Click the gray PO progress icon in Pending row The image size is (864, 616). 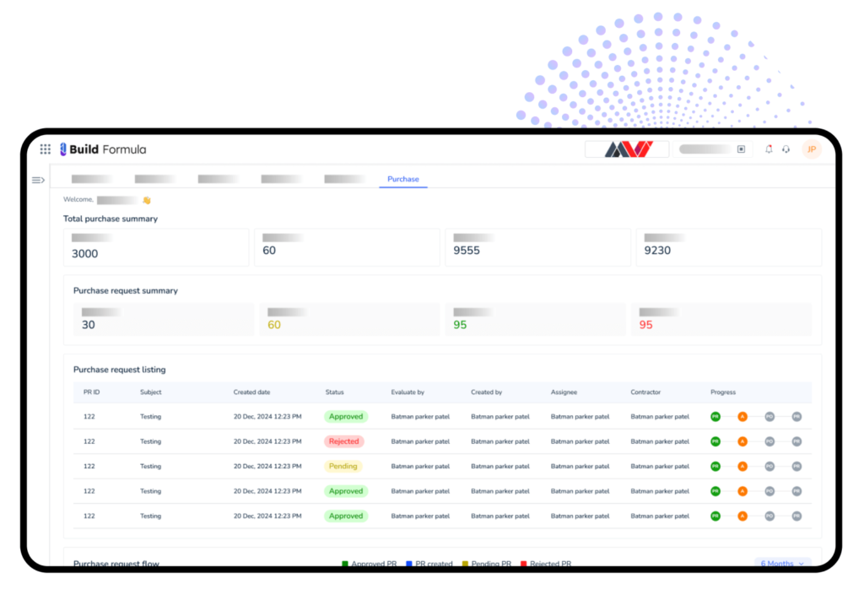click(x=769, y=466)
